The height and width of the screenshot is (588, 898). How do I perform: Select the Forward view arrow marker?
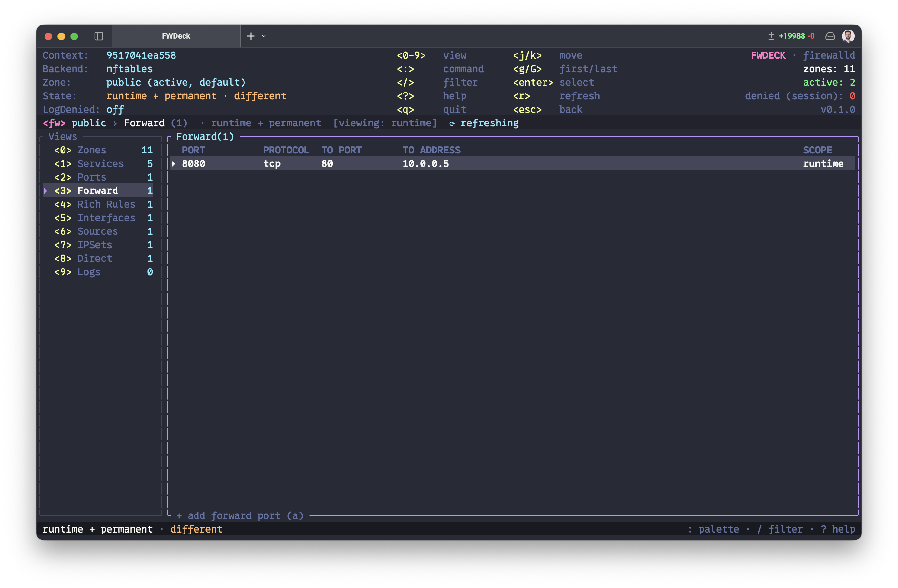46,191
